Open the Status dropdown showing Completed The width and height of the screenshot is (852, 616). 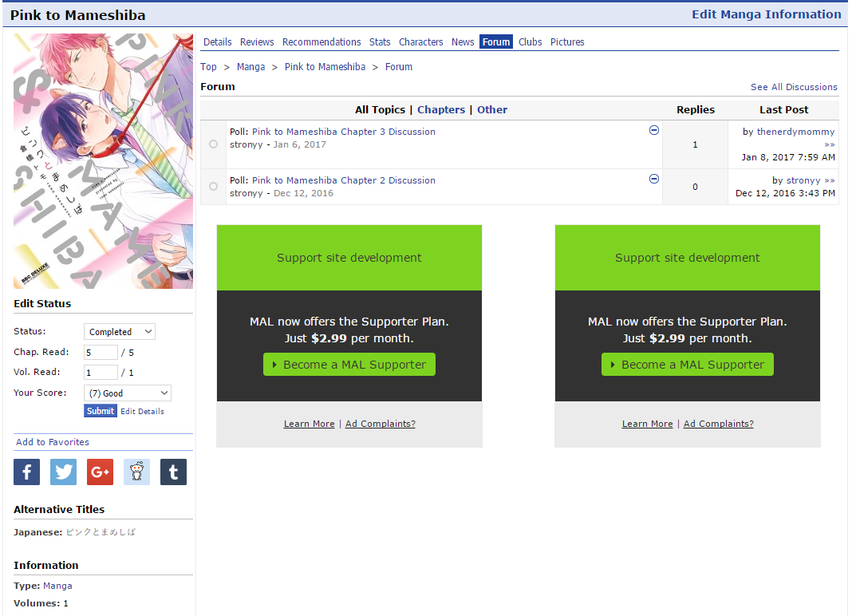[x=120, y=332]
